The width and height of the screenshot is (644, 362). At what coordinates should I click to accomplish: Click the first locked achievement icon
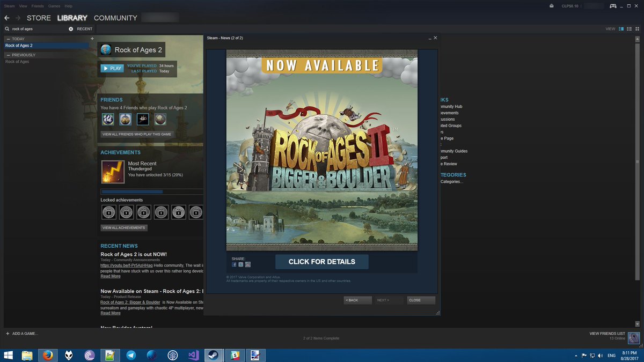108,212
